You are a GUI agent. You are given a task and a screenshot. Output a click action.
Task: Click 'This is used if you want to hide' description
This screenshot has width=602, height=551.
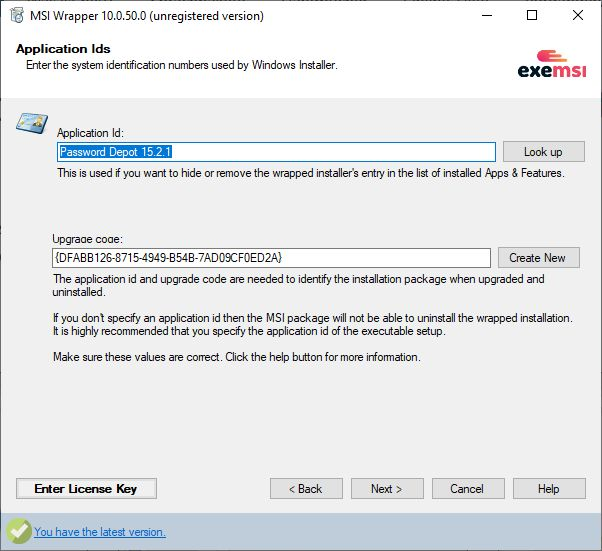pos(311,173)
